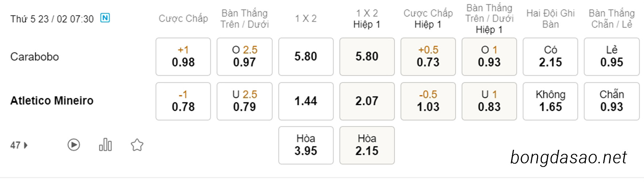The image size is (644, 183).
Task: Mark match as favorite with star icon
Action: (137, 145)
